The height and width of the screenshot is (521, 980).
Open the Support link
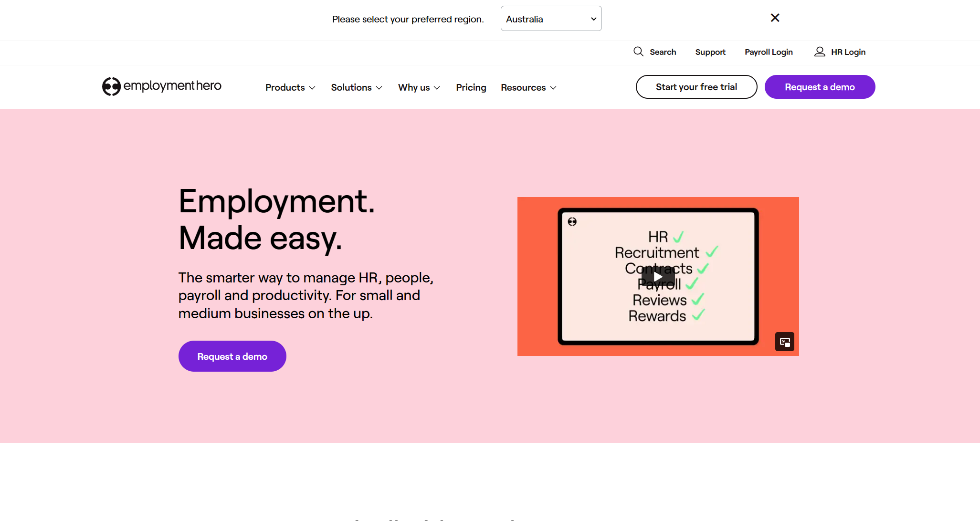click(710, 52)
